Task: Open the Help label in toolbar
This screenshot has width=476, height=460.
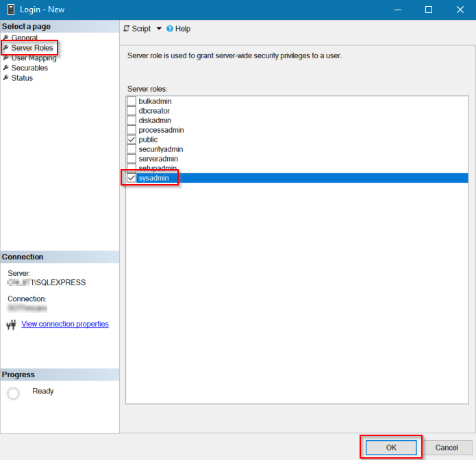Action: pos(183,29)
